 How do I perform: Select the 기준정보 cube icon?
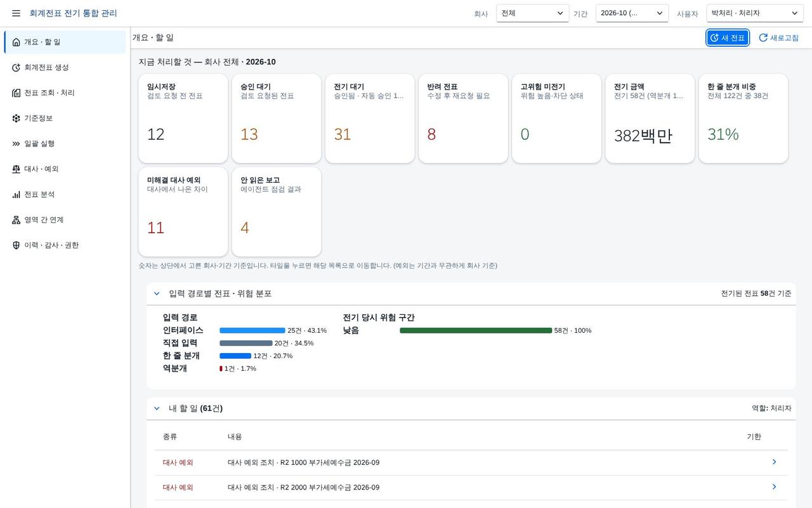point(16,118)
